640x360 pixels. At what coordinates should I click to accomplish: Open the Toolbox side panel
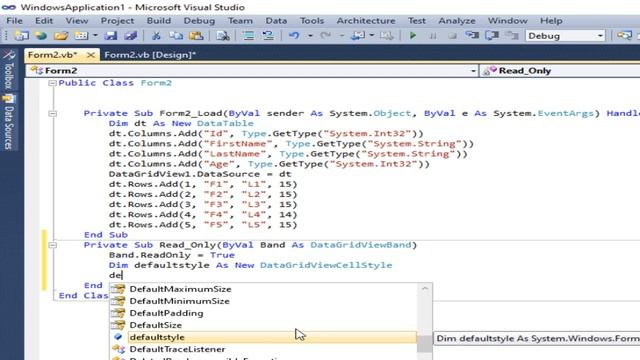click(9, 69)
